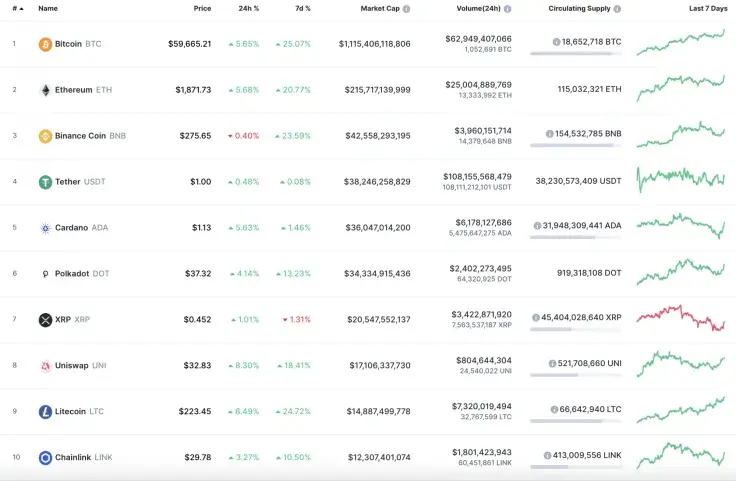Sort by the Name column header

click(x=48, y=8)
